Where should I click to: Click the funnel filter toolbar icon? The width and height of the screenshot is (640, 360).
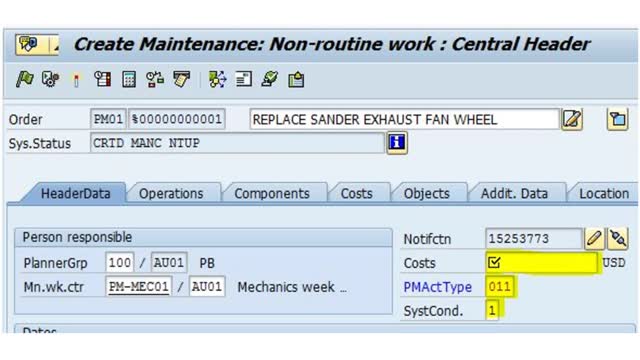coord(182,79)
